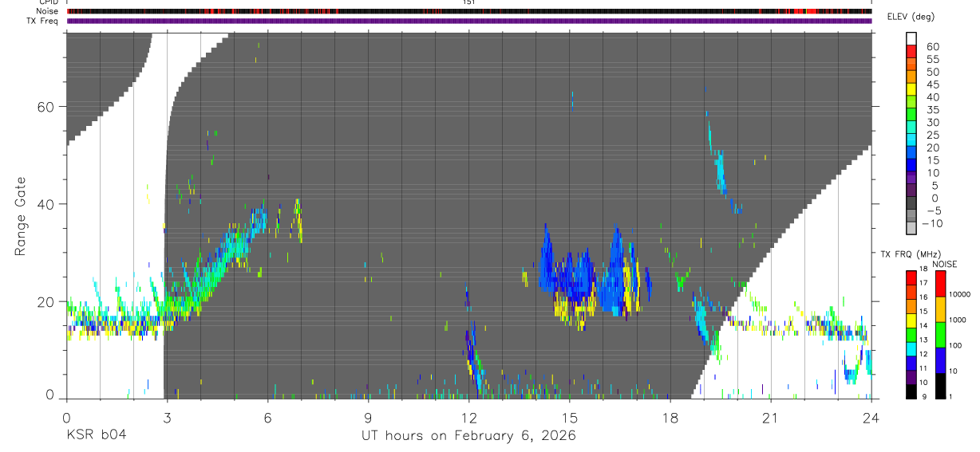Viewport: 980px width, 452px height.
Task: Click the '1000' label in NOISE legend
Action: point(959,320)
